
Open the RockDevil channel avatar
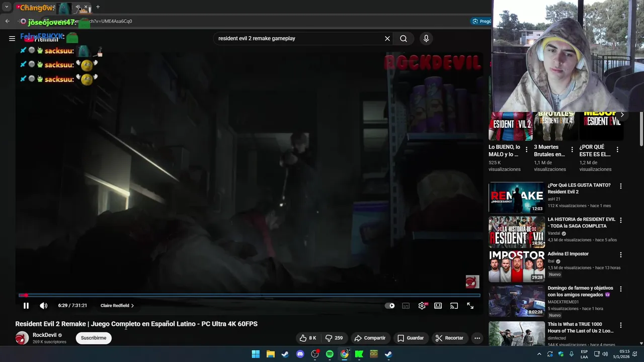[22, 338]
